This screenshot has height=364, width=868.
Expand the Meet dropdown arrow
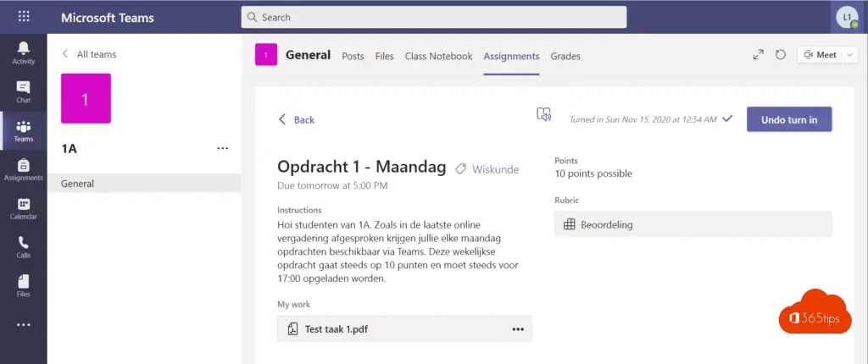(849, 55)
